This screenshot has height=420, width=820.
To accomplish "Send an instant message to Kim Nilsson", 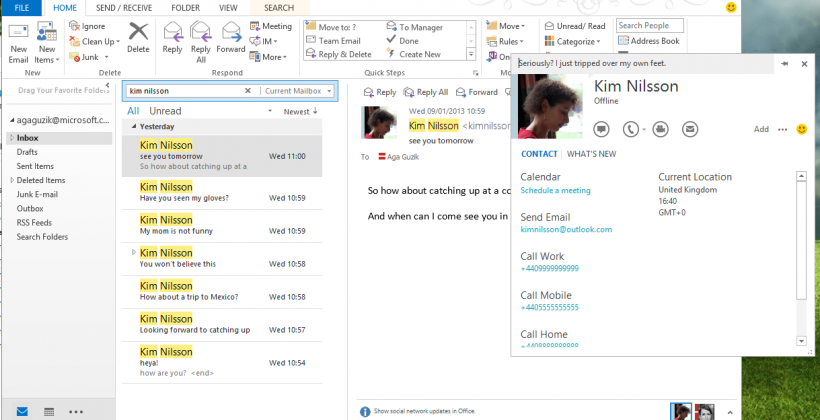I will (x=601, y=129).
